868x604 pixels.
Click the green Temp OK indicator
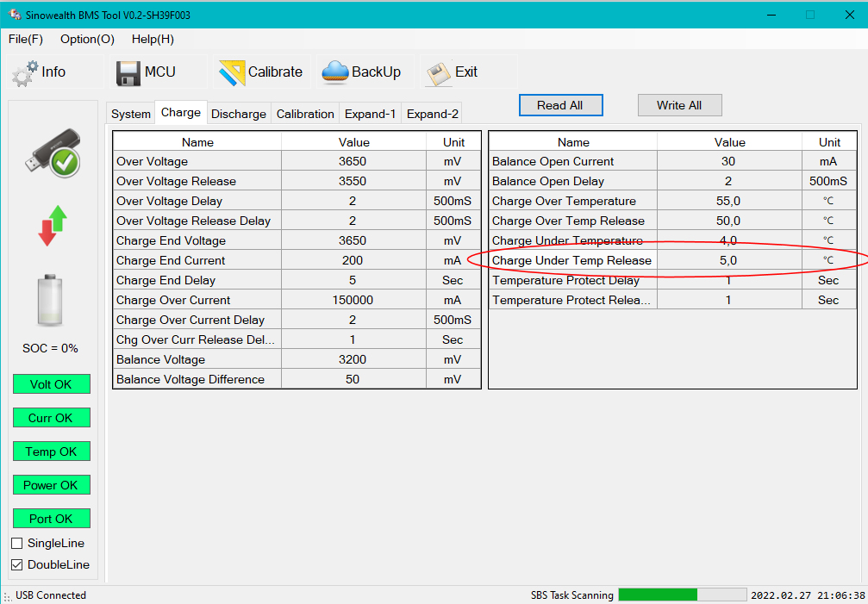52,451
